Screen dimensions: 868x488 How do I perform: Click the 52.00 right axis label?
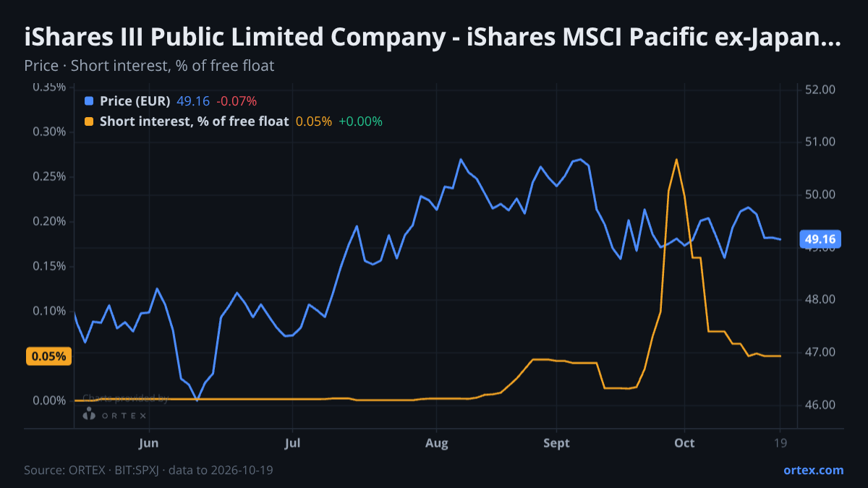(820, 90)
